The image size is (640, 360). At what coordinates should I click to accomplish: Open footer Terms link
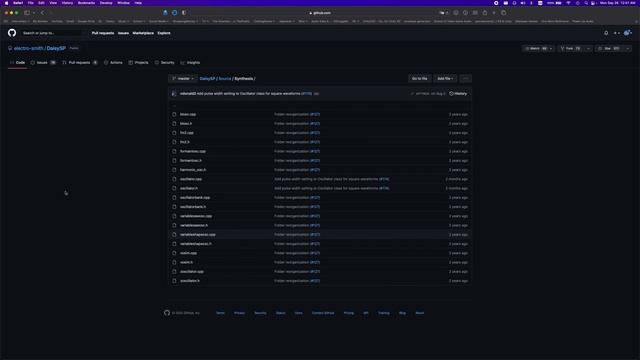coord(220,313)
